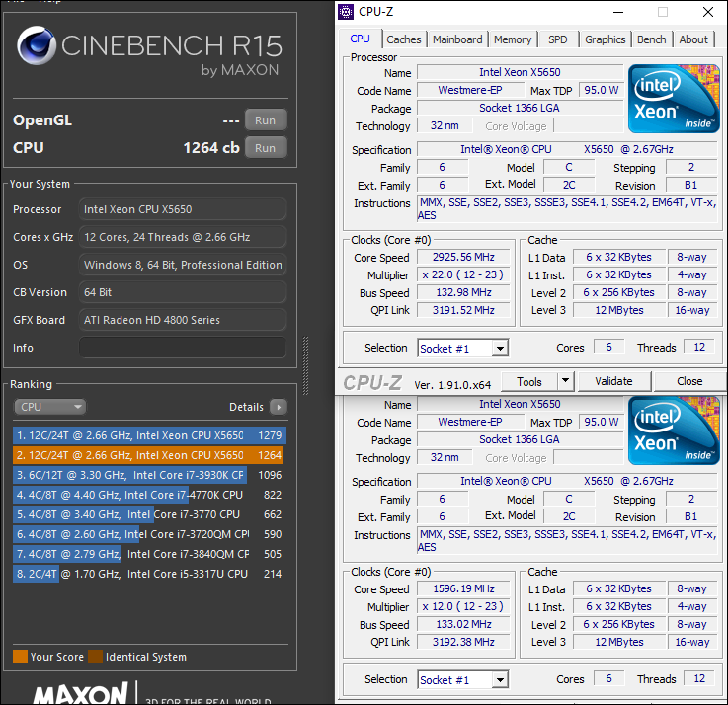Screen dimensions: 728x705
Task: Switch to the SPD tab
Action: 558,39
